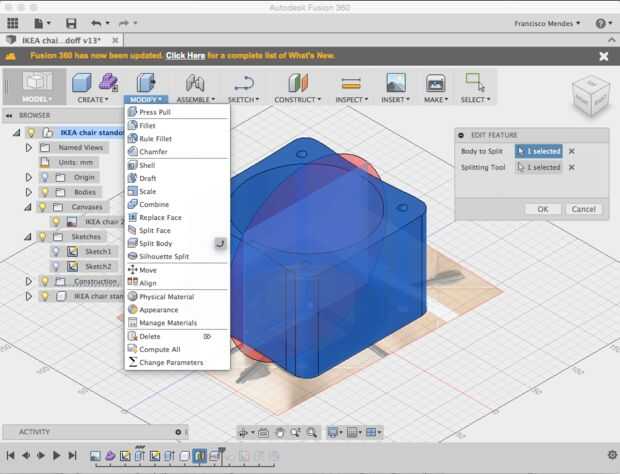Click the Insert image icon

[x=395, y=83]
